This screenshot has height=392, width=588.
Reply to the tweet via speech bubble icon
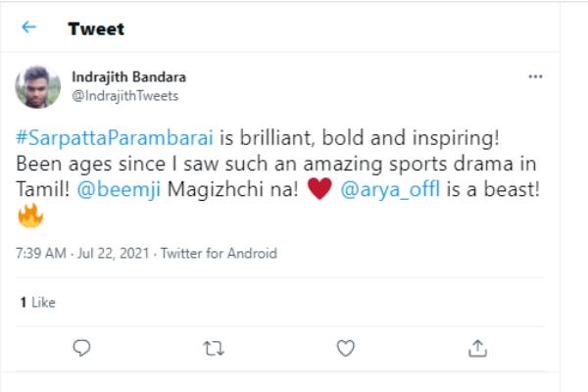click(x=83, y=347)
